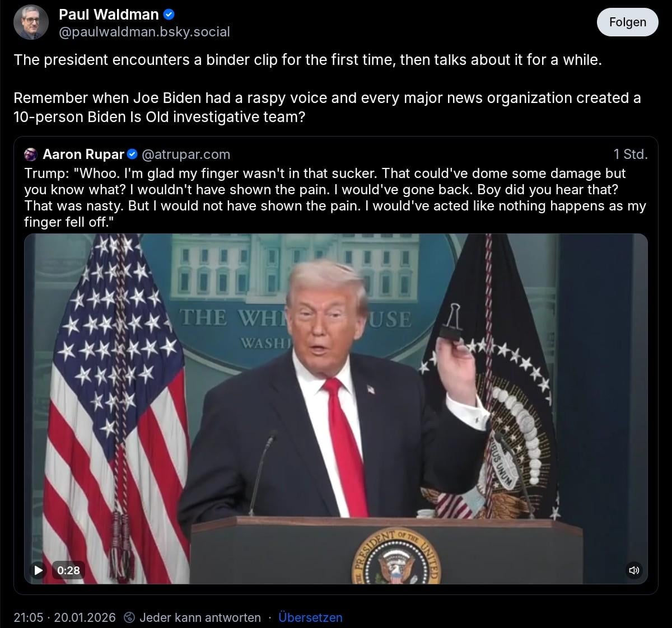Follow Paul Waldman with Folgen button

[627, 22]
